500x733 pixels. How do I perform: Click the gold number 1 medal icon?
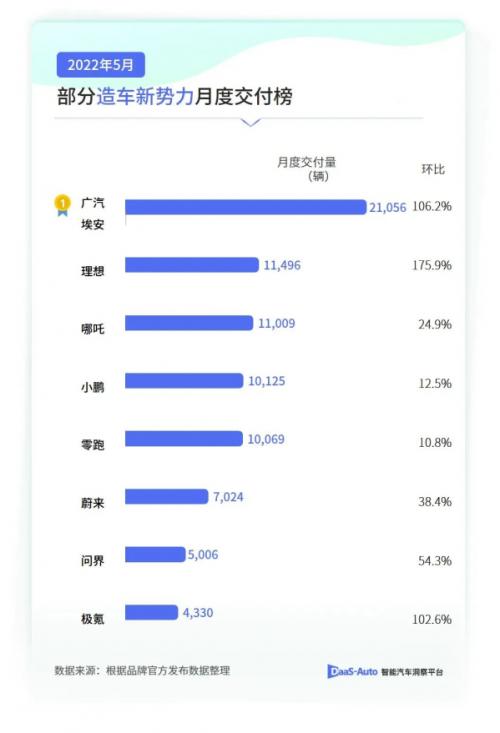(x=62, y=205)
